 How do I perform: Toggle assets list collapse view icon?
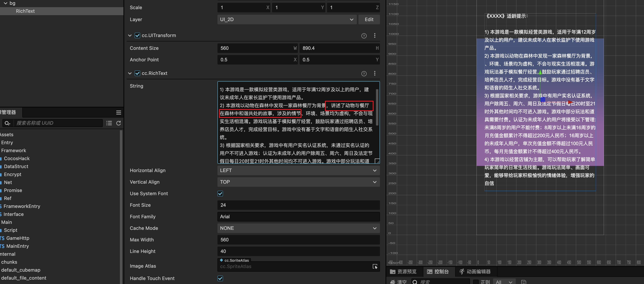(109, 123)
